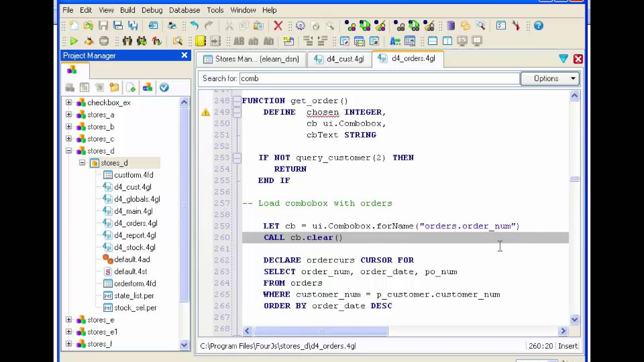Expand the stores_a project node
The width and height of the screenshot is (644, 362).
coord(69,115)
